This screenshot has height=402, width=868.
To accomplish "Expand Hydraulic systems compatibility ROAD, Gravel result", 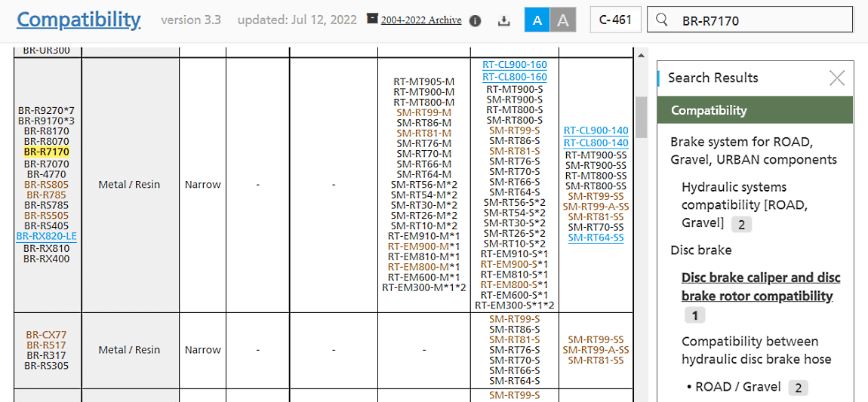I will 734,205.
